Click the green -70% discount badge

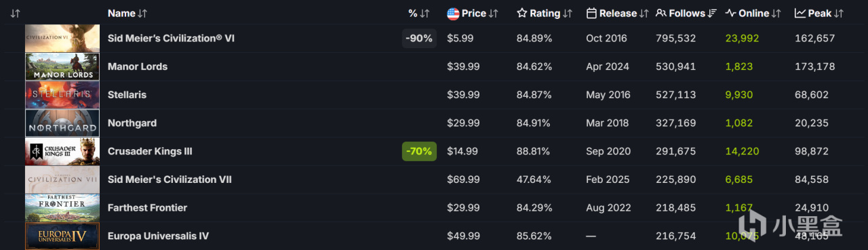(x=419, y=151)
